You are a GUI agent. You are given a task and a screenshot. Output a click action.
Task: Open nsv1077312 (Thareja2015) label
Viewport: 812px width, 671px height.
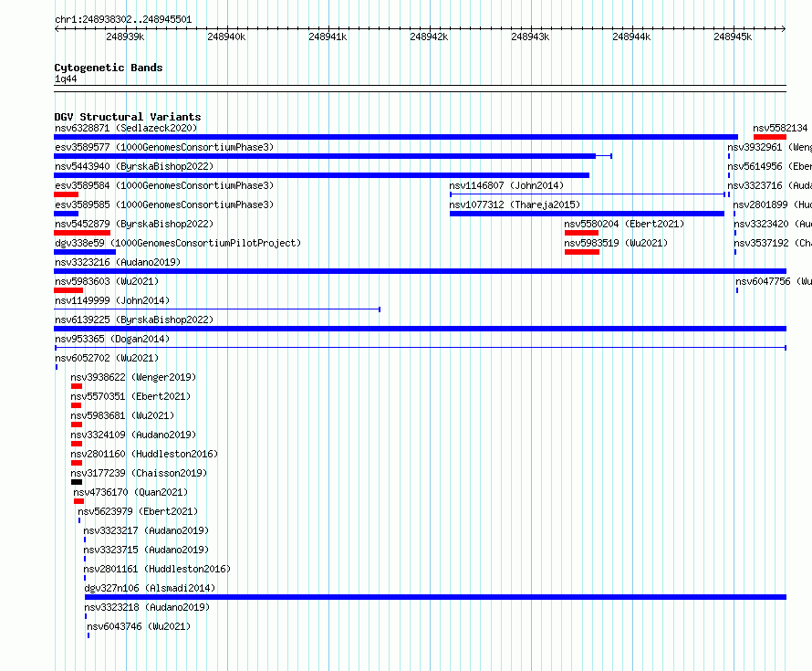pos(515,204)
